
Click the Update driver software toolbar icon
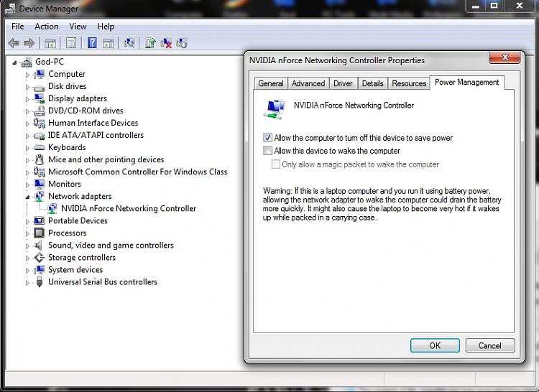tap(150, 43)
